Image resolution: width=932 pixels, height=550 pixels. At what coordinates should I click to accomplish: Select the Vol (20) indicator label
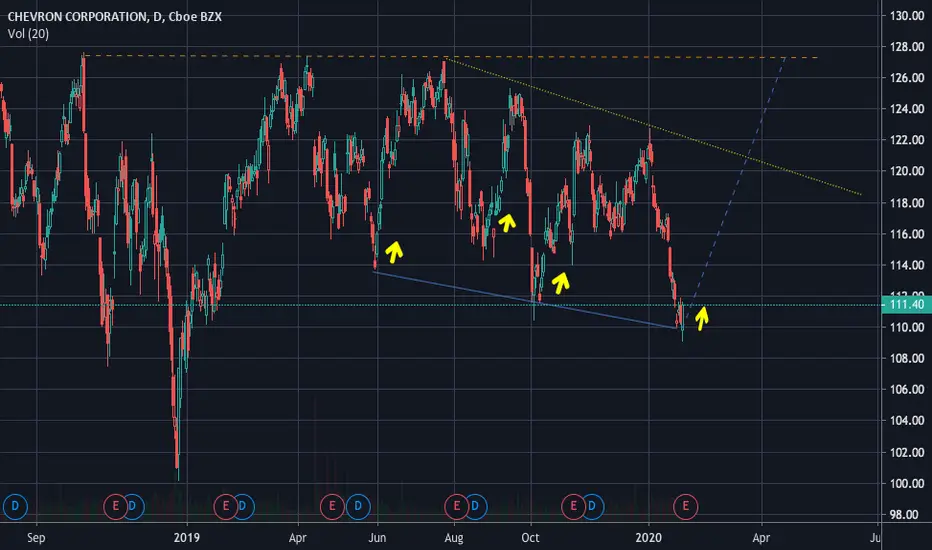[x=29, y=34]
